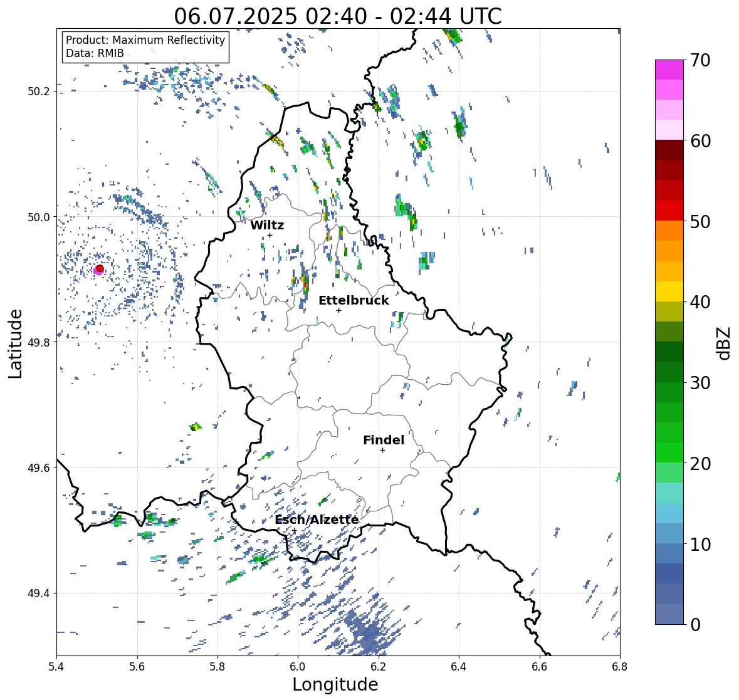The image size is (739, 700).
Task: Click the Findel station label
Action: point(384,440)
